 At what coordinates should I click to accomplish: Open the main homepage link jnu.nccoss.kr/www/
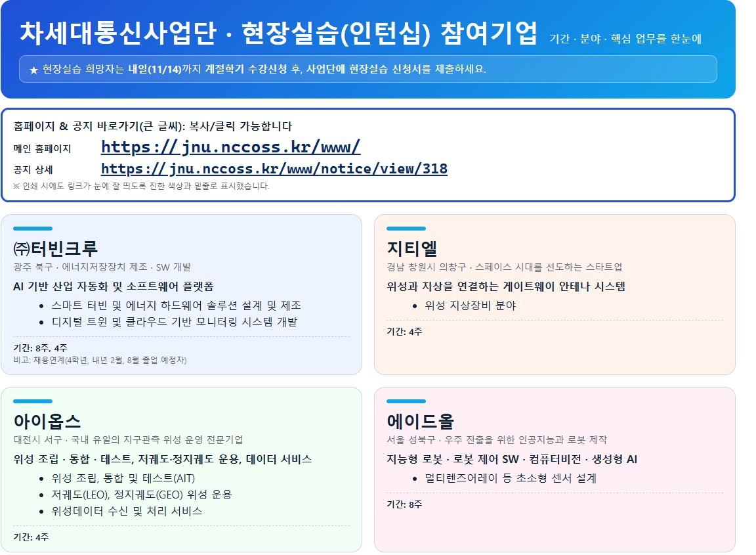230,146
